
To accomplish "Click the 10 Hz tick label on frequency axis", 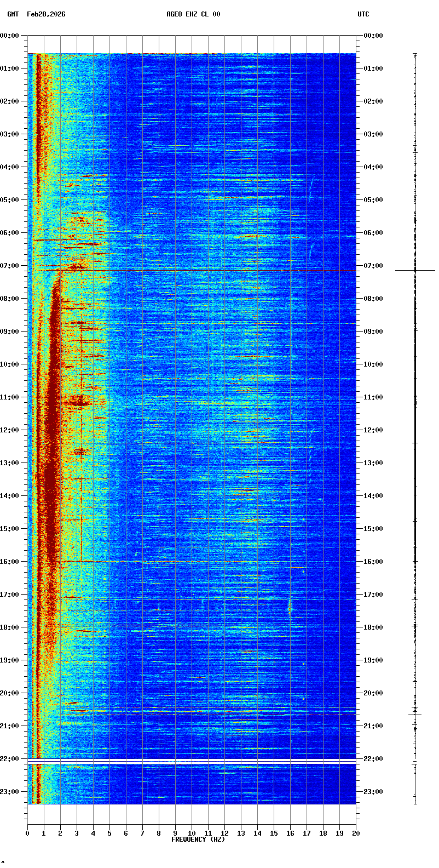I will (192, 833).
